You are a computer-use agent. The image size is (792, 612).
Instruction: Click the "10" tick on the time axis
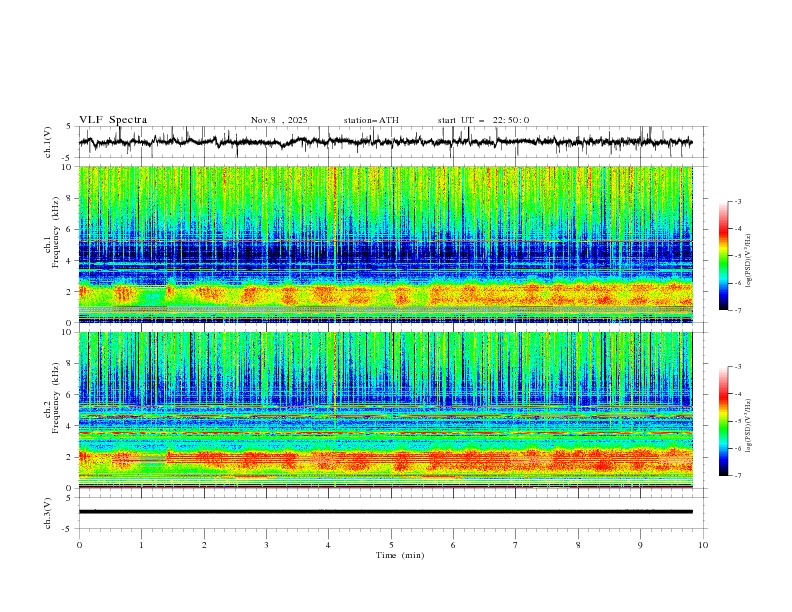(703, 545)
